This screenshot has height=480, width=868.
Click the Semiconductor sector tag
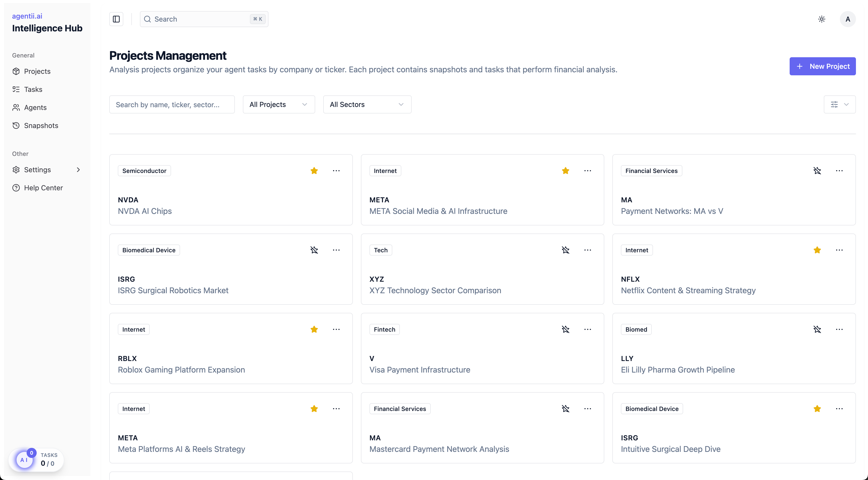point(144,171)
